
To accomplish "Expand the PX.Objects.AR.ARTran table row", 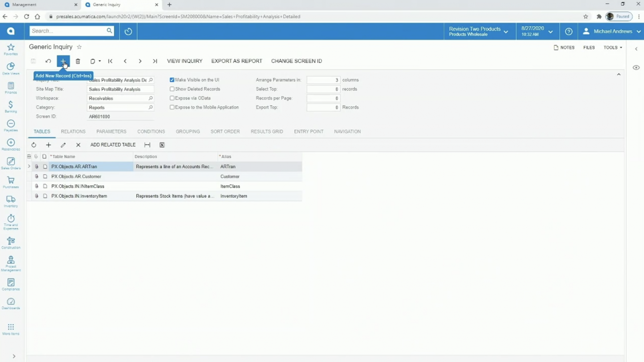I will click(x=29, y=166).
